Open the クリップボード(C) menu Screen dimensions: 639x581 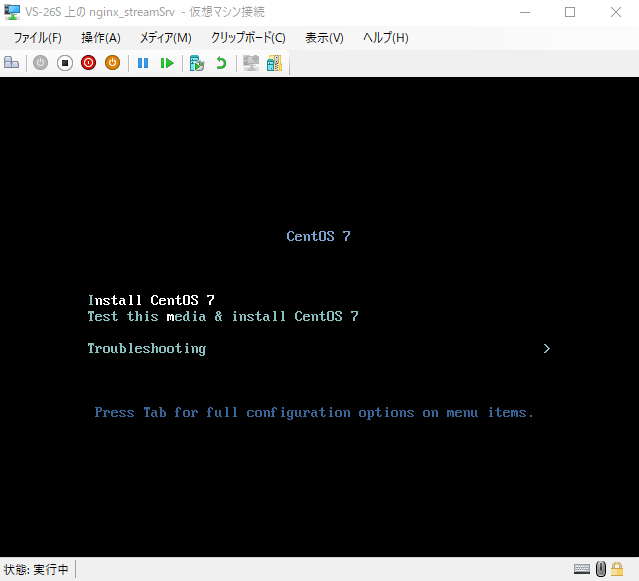(x=247, y=38)
